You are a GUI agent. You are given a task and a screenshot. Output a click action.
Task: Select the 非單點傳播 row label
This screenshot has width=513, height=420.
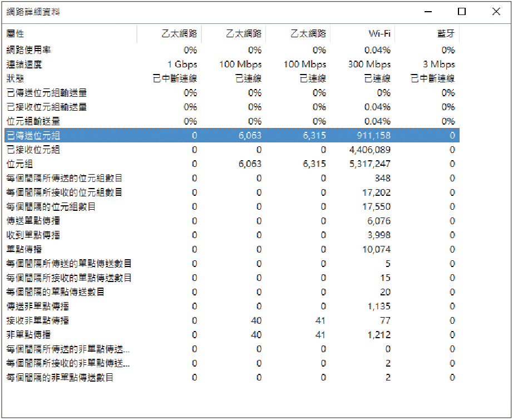pyautogui.click(x=29, y=335)
